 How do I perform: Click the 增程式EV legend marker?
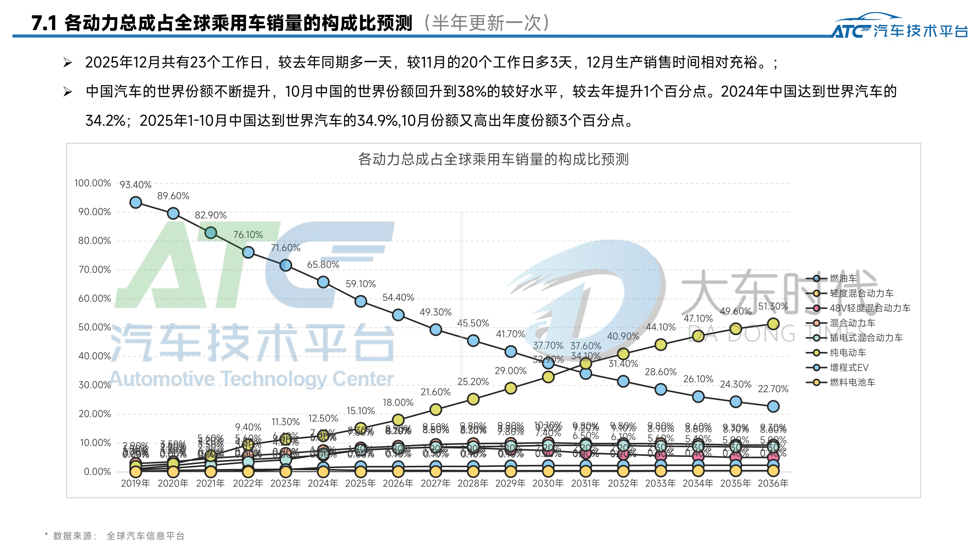tap(816, 368)
